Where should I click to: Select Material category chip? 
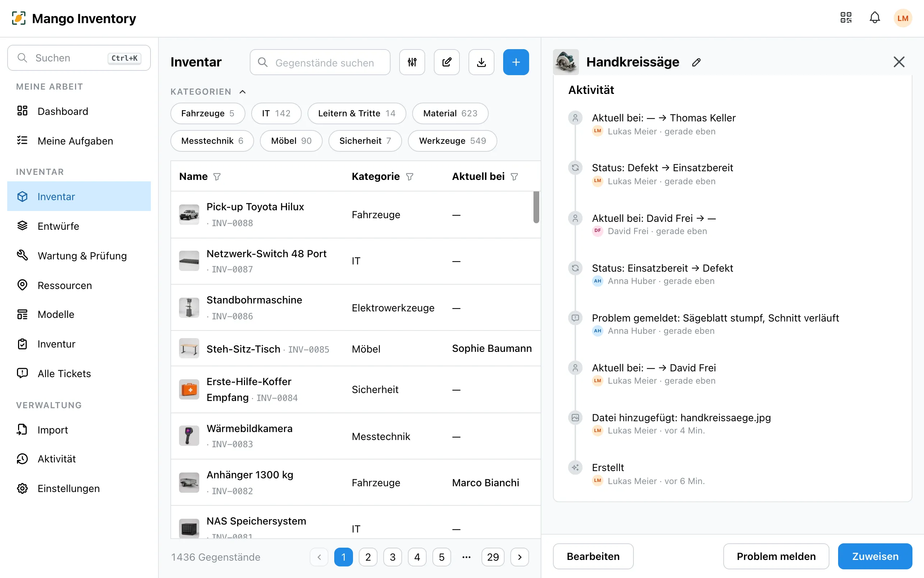(x=450, y=113)
